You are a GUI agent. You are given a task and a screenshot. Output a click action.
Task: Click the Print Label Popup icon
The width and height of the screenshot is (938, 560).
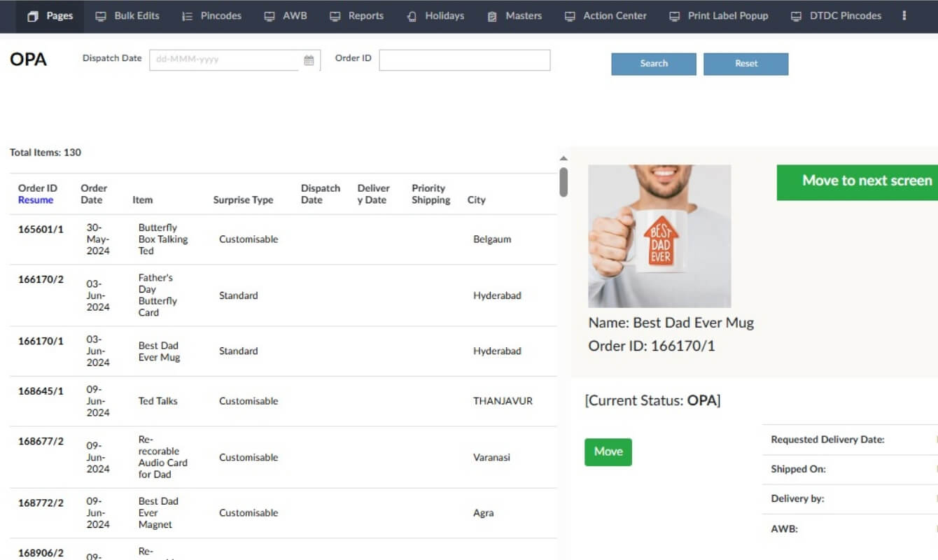[674, 16]
